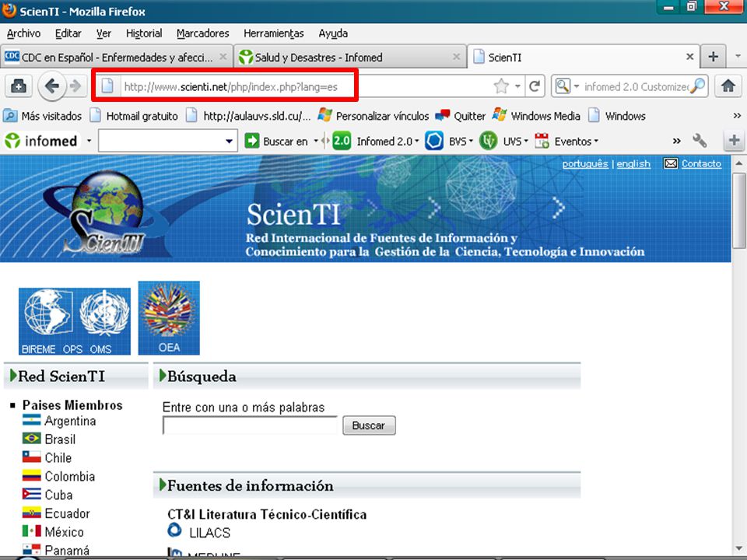
Task: Open the list all tabs dropdown
Action: (738, 57)
